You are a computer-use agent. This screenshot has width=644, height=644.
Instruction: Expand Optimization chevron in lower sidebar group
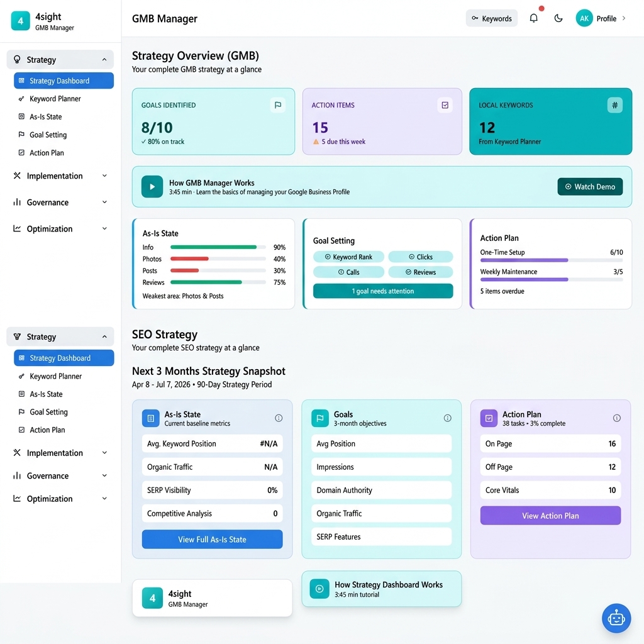[104, 498]
